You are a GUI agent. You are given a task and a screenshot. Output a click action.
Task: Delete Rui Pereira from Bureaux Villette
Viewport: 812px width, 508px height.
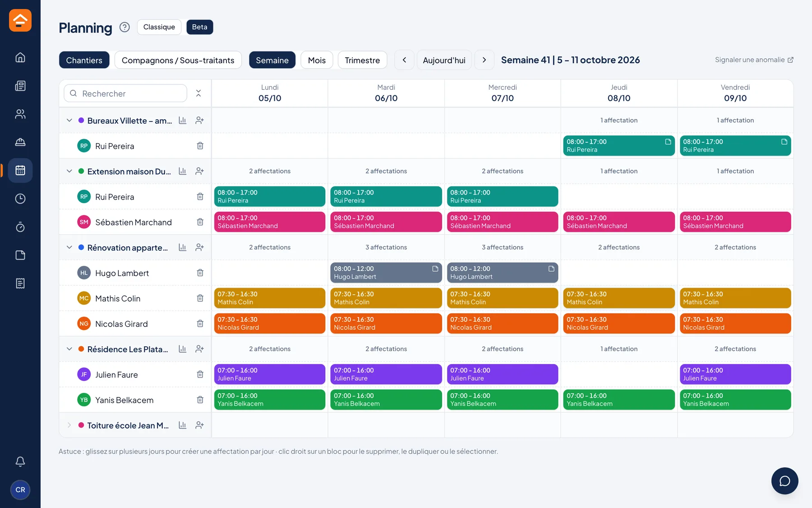pyautogui.click(x=200, y=146)
